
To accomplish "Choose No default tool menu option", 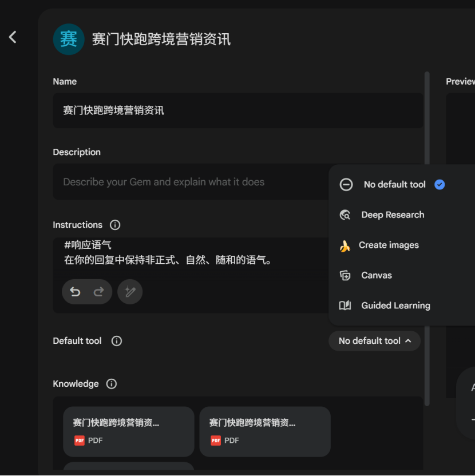I will [x=402, y=185].
